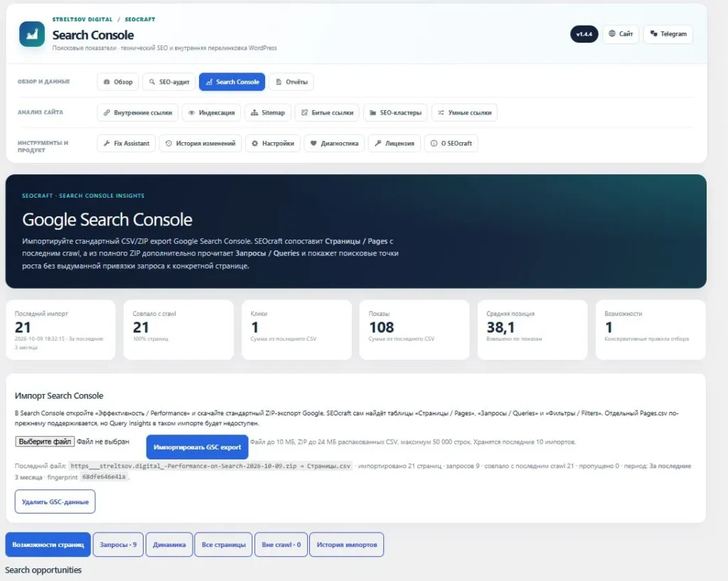Open Лицензия page
Image resolution: width=728 pixels, height=581 pixels.
coord(394,143)
